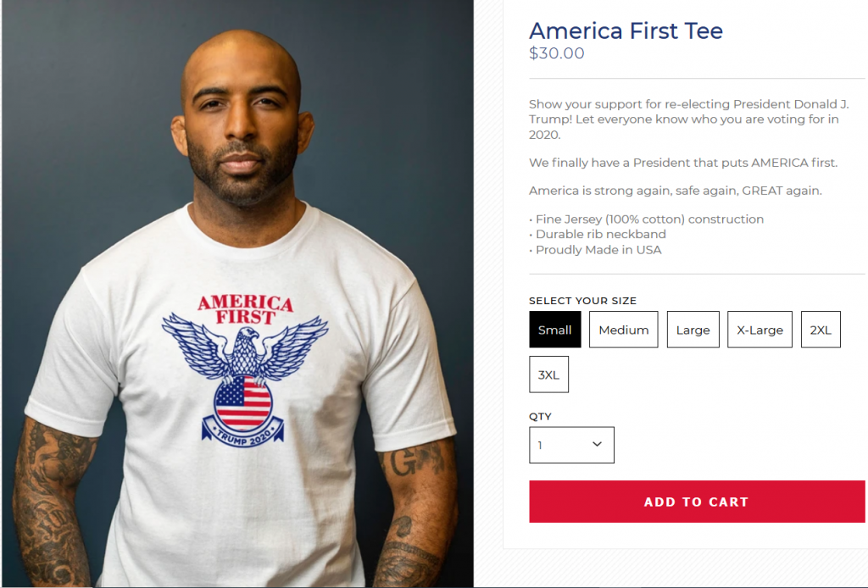
Task: Pick the Large size option
Action: click(693, 330)
